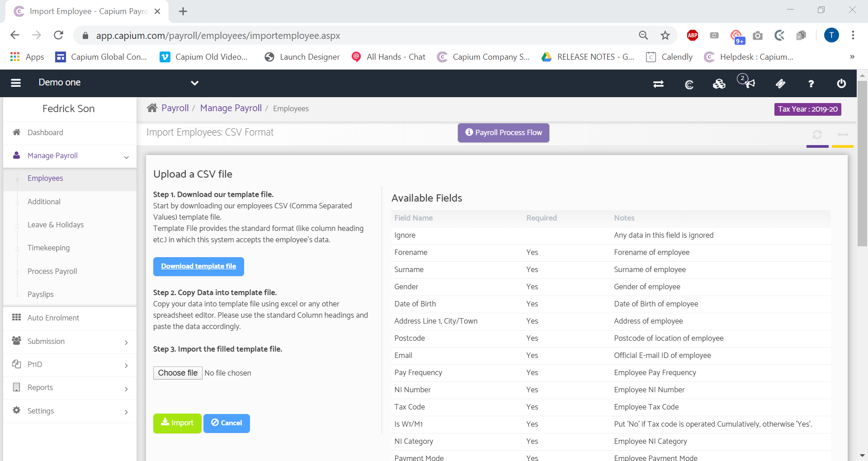The height and width of the screenshot is (461, 868).
Task: Click the 'Date of Birth' field name
Action: pyautogui.click(x=415, y=304)
